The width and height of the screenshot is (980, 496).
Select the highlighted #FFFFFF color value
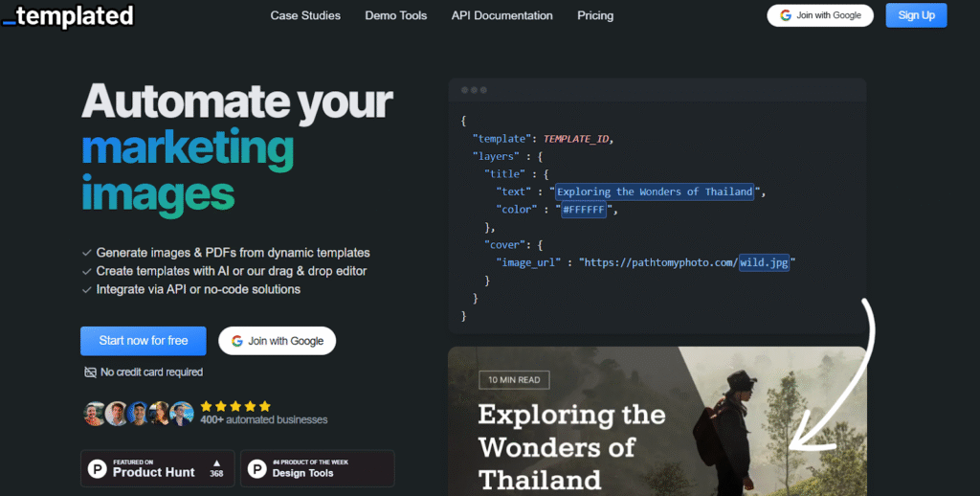point(583,209)
